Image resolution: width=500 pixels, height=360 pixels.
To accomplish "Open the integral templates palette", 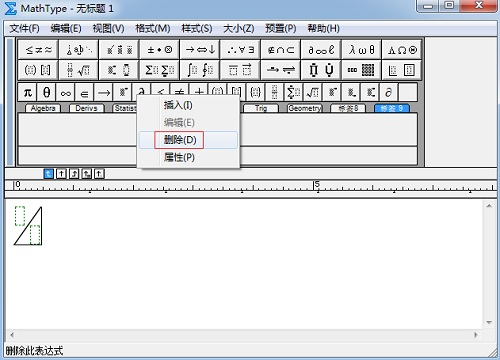I will [x=200, y=70].
